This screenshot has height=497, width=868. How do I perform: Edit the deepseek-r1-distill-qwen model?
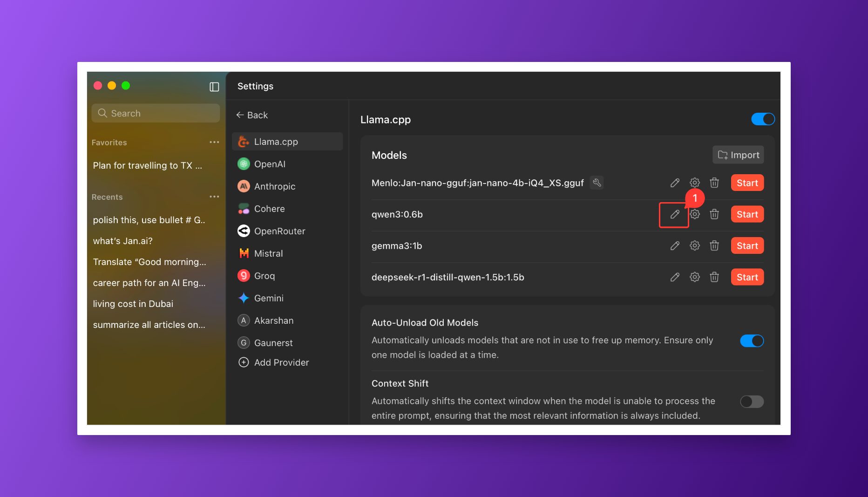[675, 277]
